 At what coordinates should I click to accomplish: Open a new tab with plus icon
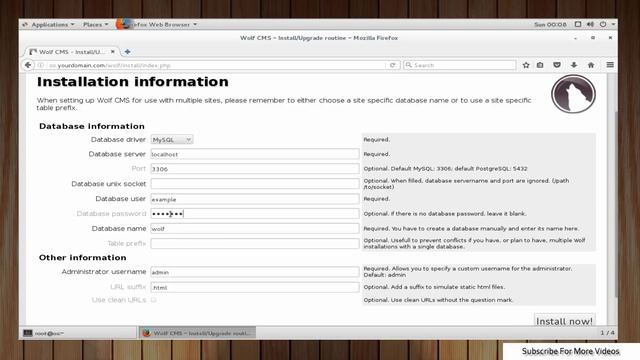coord(127,52)
